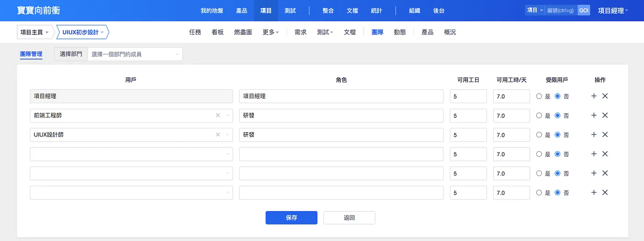The height and width of the screenshot is (241, 644).
Task: Switch to 燃盡圖 tab
Action: [243, 32]
